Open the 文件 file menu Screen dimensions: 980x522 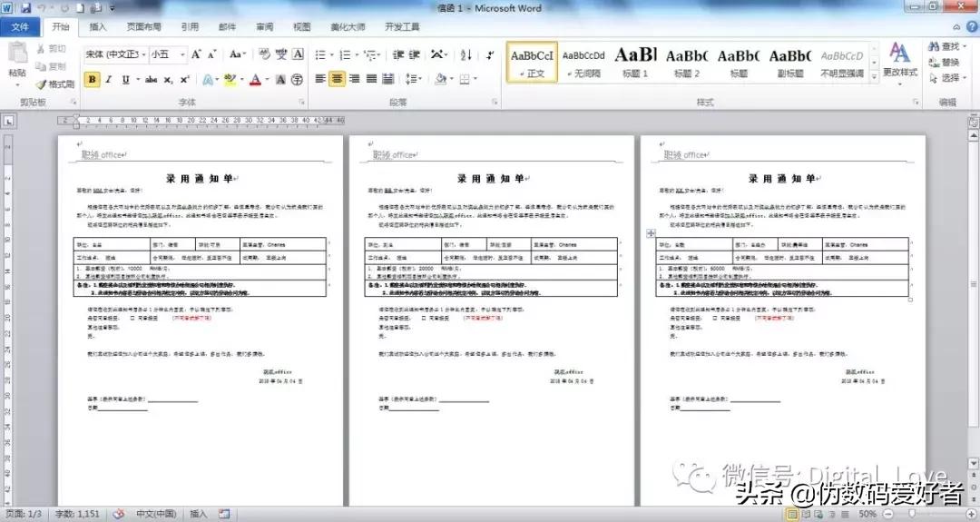pyautogui.click(x=20, y=27)
